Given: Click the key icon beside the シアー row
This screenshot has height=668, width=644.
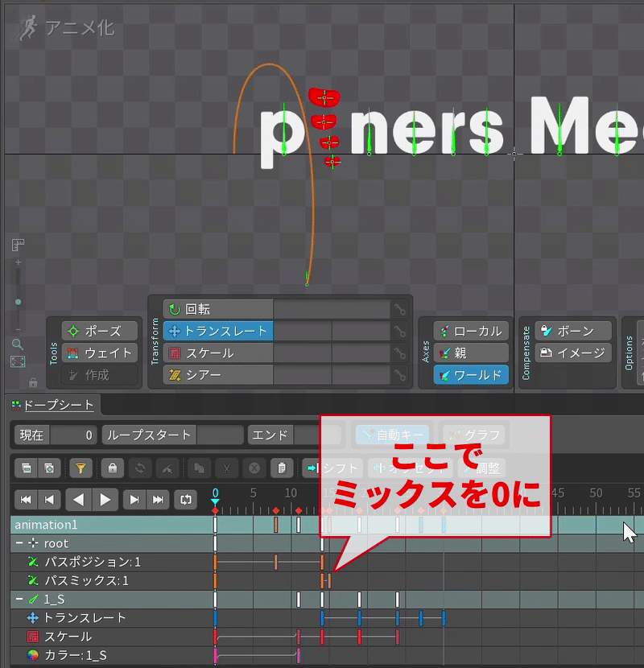Looking at the screenshot, I should click(x=400, y=375).
